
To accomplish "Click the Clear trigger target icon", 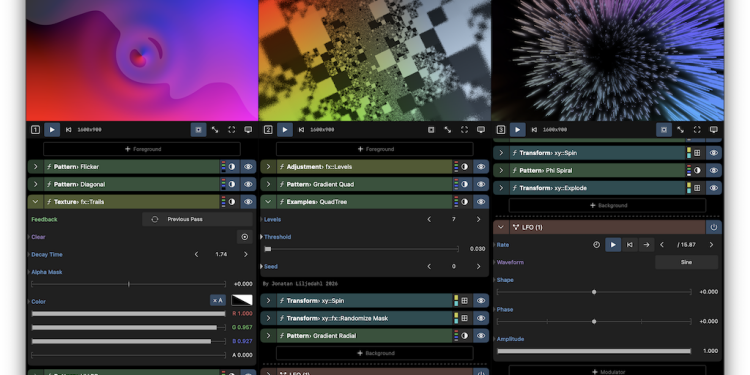I will pyautogui.click(x=244, y=237).
